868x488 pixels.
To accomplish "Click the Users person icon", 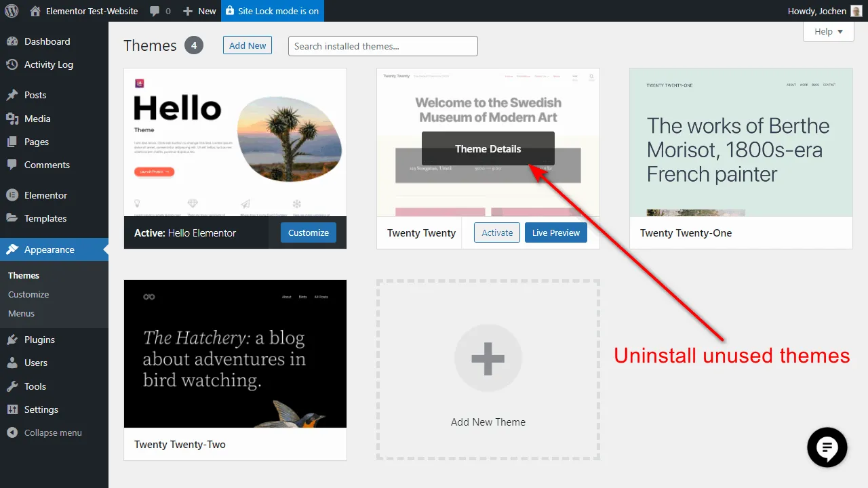I will (x=12, y=363).
